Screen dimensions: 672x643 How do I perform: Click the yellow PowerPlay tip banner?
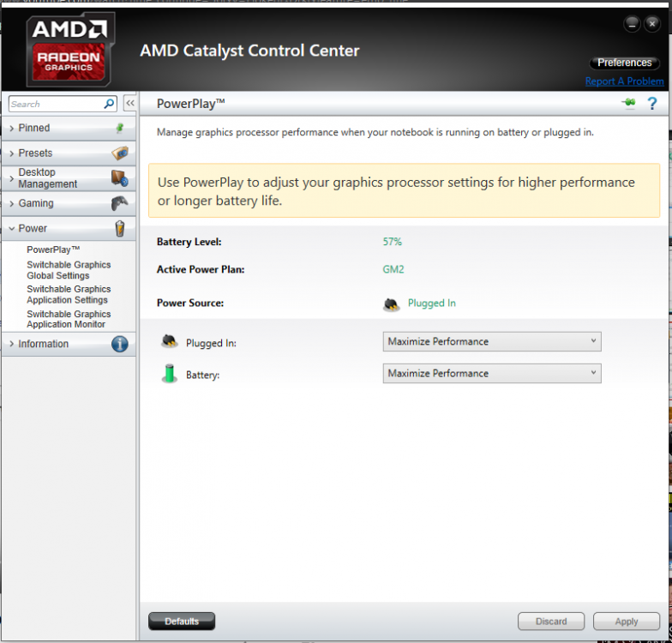pos(405,190)
